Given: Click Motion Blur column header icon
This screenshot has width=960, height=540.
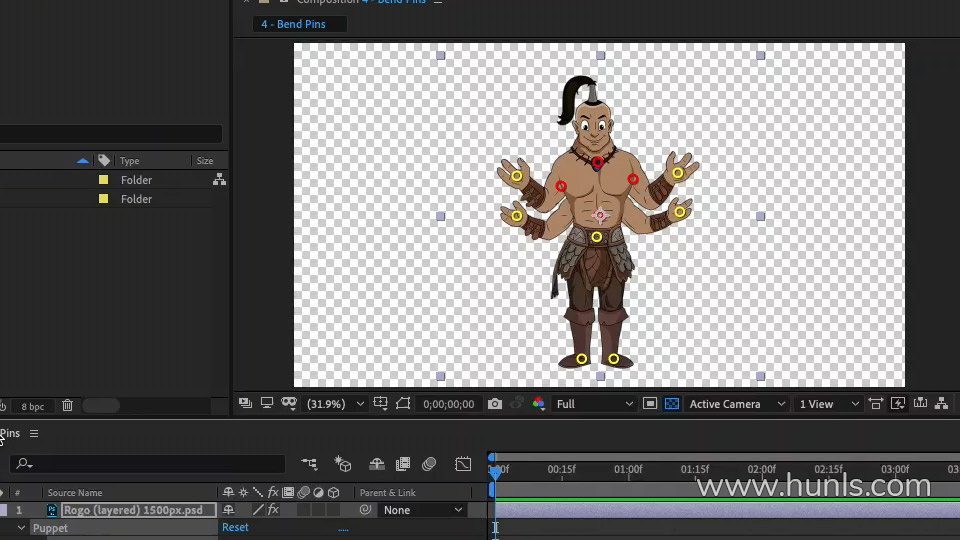Looking at the screenshot, I should [x=303, y=492].
